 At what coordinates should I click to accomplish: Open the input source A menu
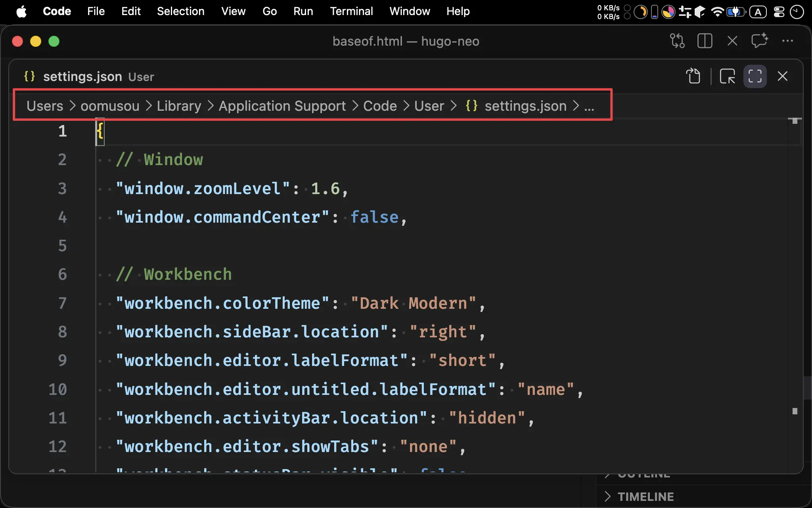[x=758, y=12]
